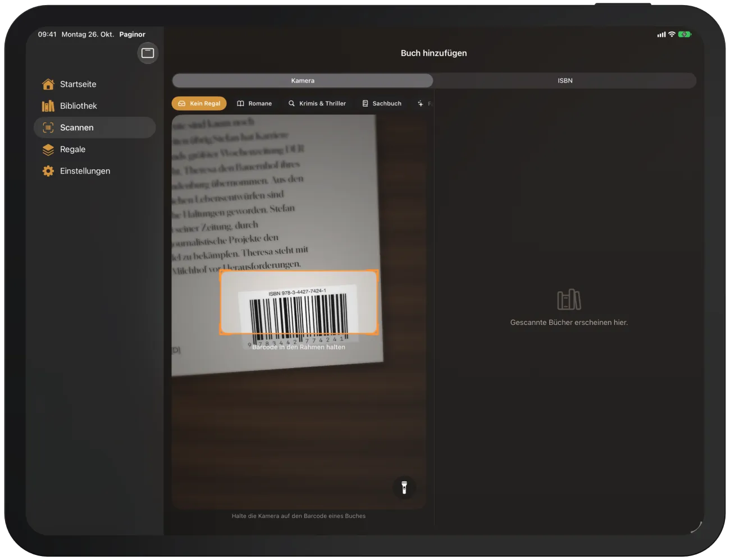Screen dimensions: 730x560
Task: Click 'Gescannte Bücher erscheinen hier.' text
Action: coord(569,323)
